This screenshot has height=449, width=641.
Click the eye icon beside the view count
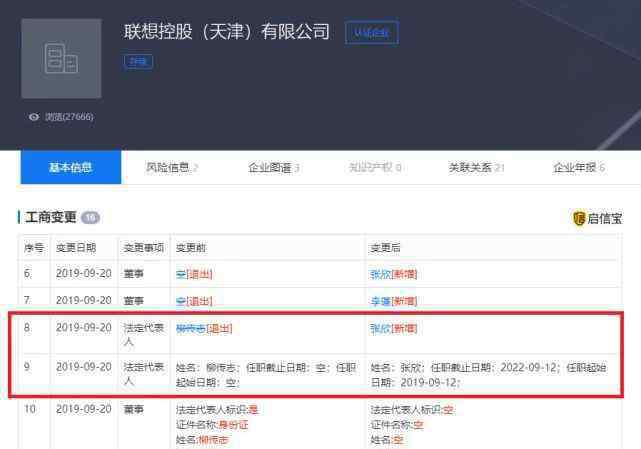(34, 117)
